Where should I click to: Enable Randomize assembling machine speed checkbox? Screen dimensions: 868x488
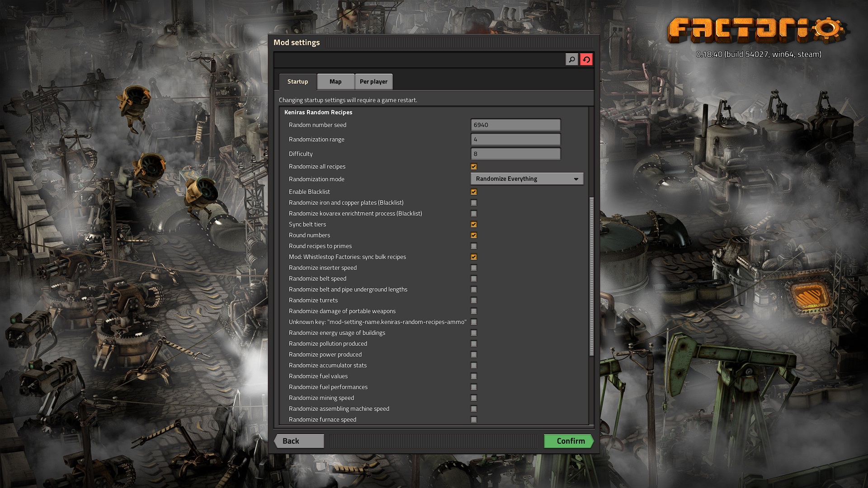coord(474,408)
